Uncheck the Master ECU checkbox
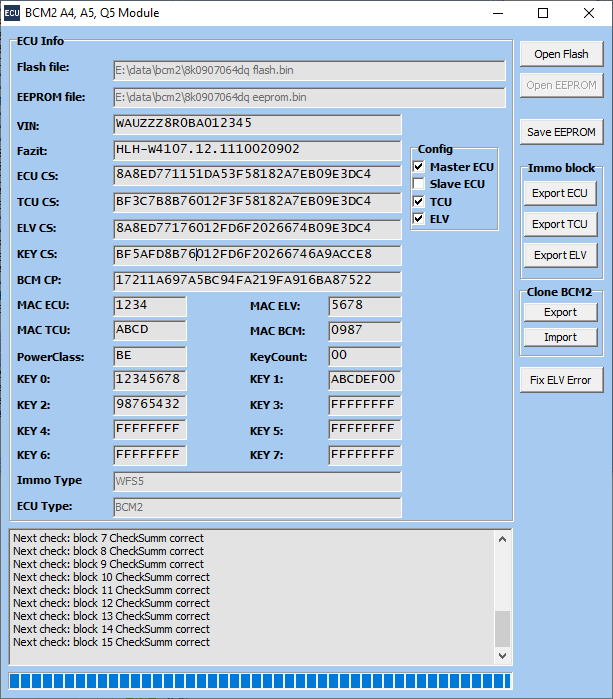 [x=420, y=167]
